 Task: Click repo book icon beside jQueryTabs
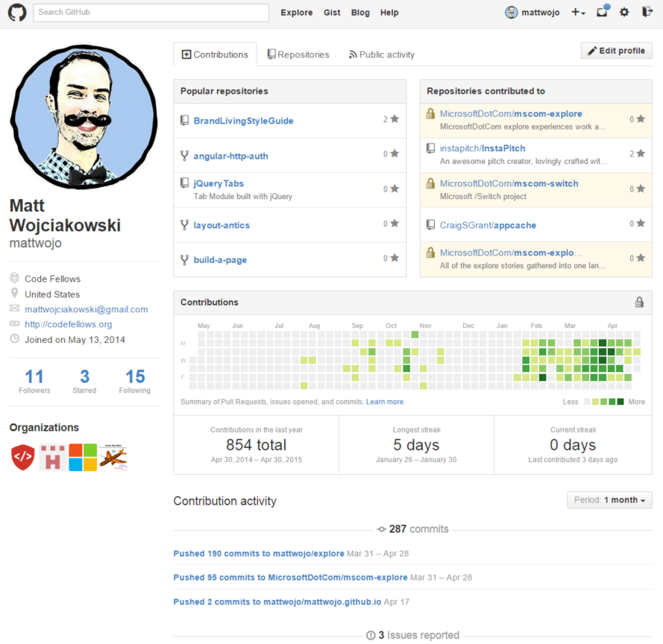point(184,183)
